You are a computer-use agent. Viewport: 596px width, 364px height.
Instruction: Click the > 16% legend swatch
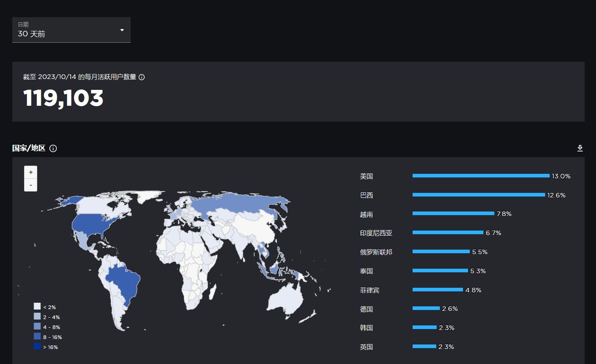point(37,347)
